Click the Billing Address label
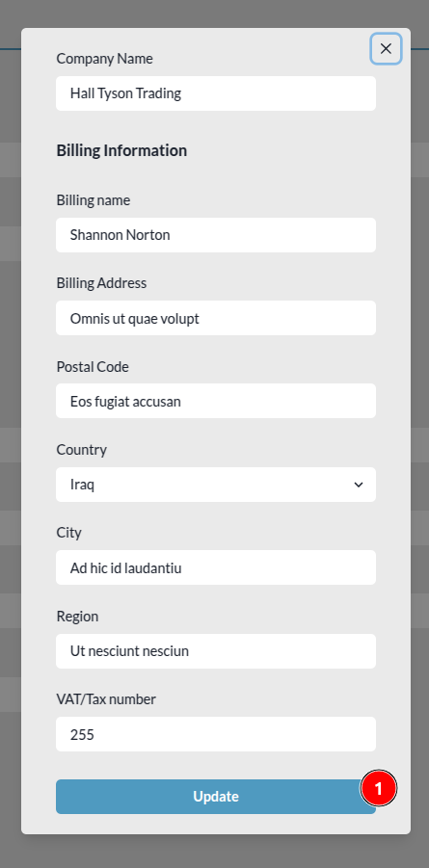The width and height of the screenshot is (429, 868). [101, 283]
